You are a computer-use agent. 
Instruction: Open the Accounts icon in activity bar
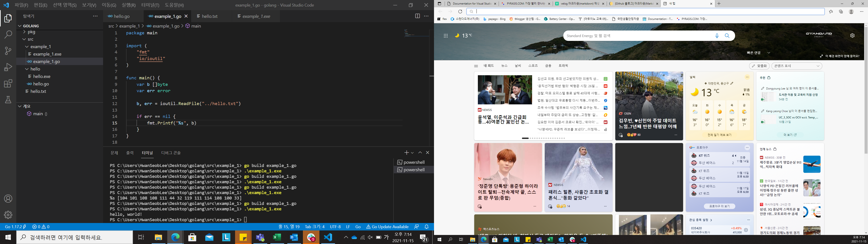click(8, 199)
